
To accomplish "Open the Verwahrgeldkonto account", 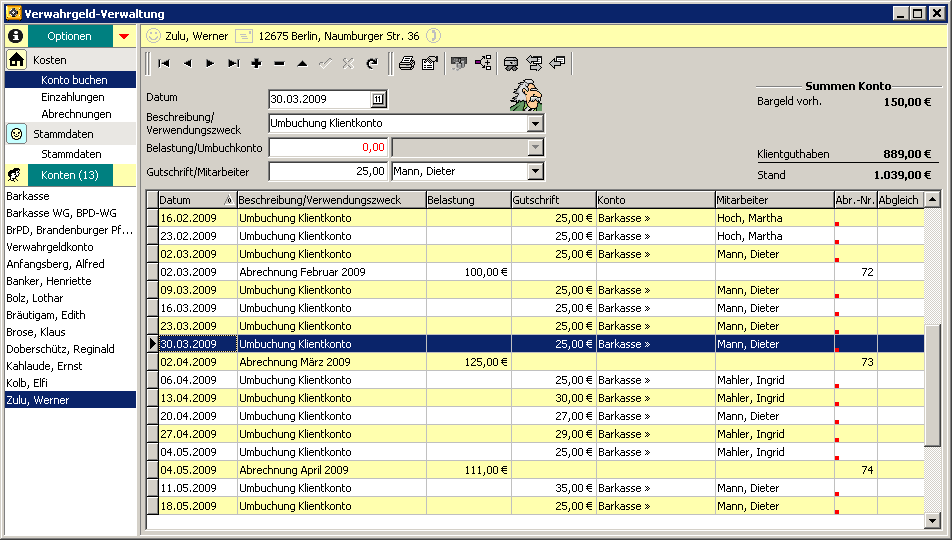I will click(x=50, y=247).
